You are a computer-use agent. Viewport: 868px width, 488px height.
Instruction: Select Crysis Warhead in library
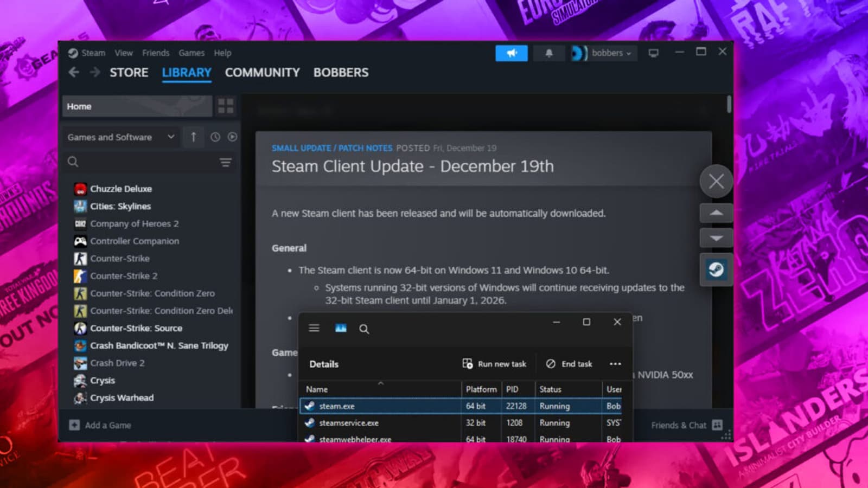click(122, 397)
